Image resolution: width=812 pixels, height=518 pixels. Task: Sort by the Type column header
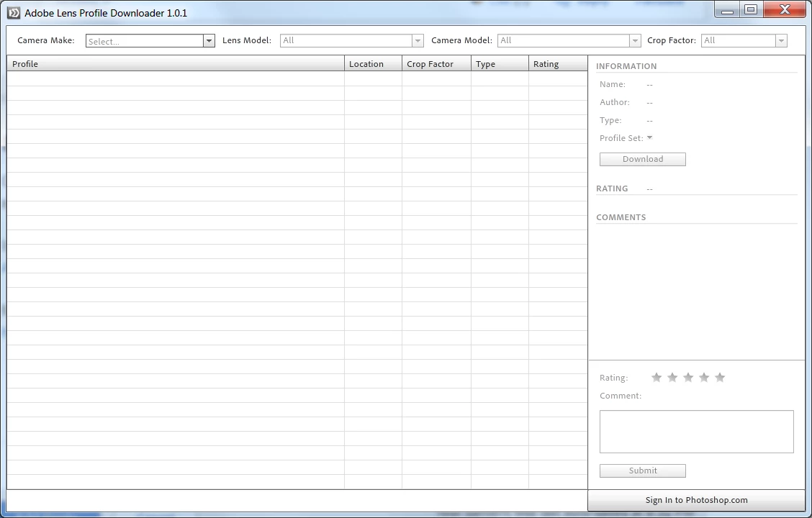pyautogui.click(x=500, y=63)
